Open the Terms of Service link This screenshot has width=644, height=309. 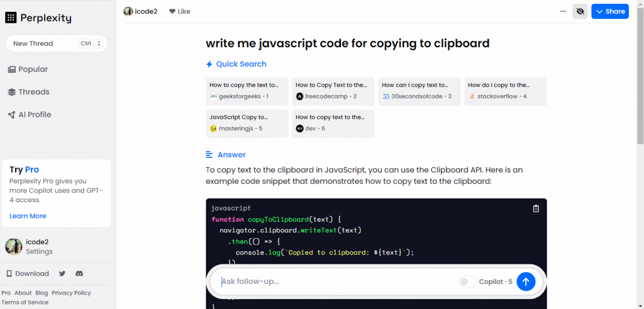[25, 303]
